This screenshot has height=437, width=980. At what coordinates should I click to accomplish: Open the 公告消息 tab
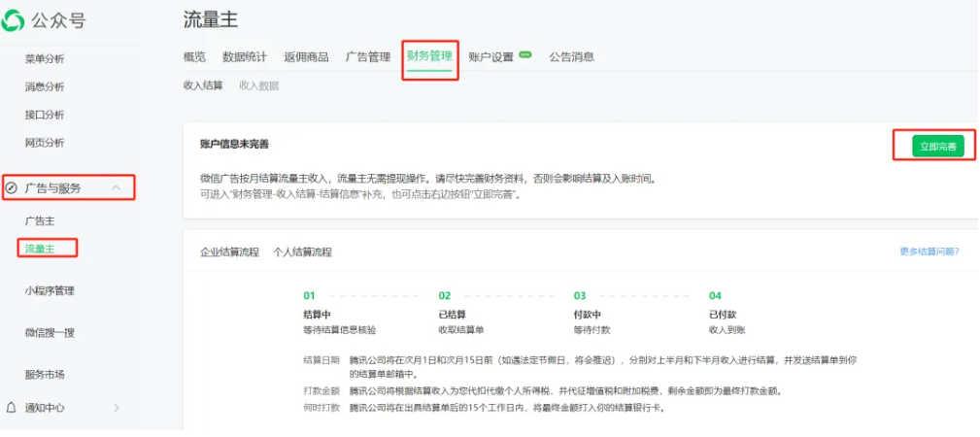click(571, 56)
